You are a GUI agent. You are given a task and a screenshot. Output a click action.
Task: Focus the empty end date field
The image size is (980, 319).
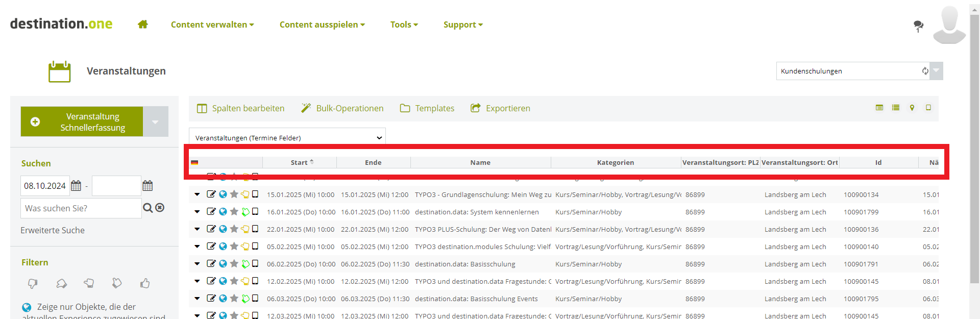tap(116, 186)
